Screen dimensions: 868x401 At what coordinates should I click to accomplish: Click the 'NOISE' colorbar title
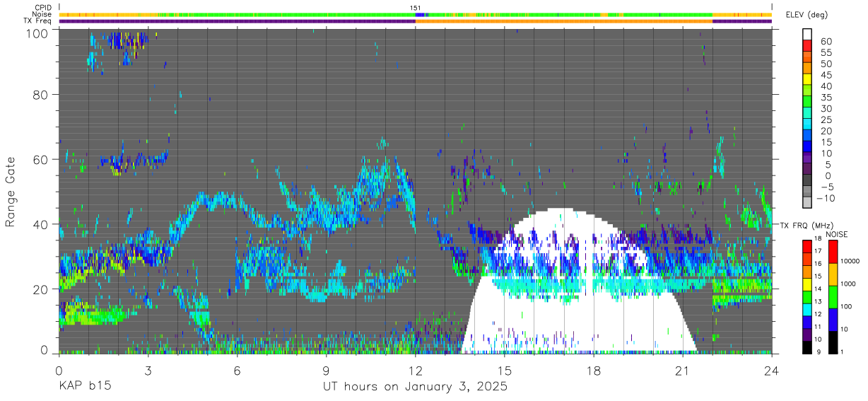(x=838, y=234)
